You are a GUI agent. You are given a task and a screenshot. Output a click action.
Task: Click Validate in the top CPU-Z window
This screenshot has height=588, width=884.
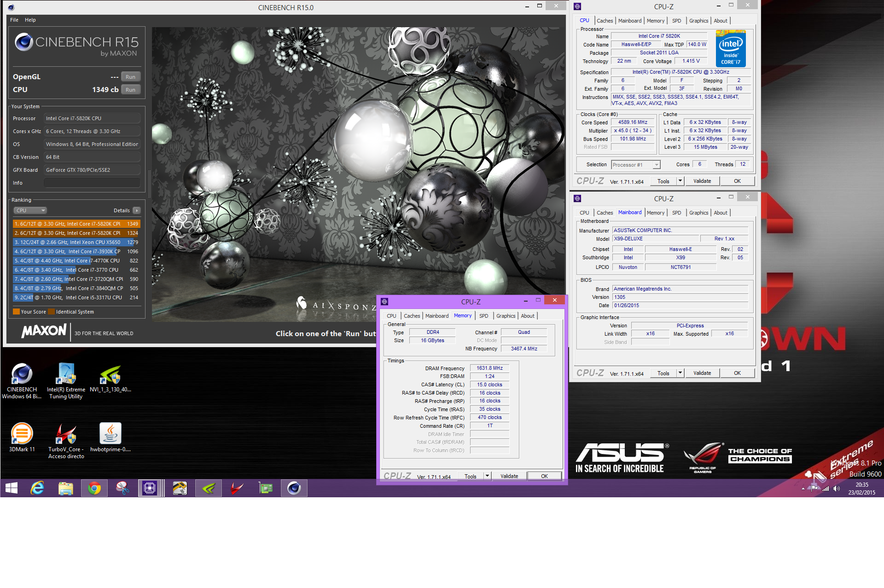pos(702,181)
